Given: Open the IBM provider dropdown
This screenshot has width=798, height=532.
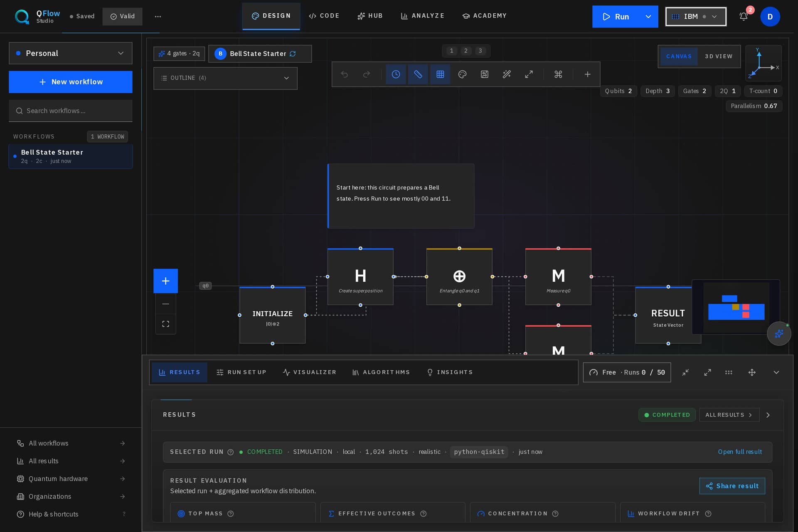Looking at the screenshot, I should (x=695, y=17).
